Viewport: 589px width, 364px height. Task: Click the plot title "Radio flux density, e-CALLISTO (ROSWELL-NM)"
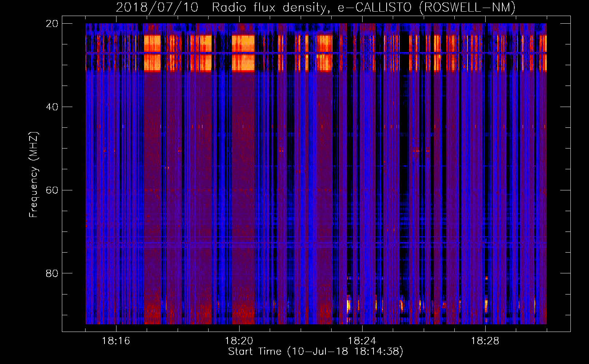click(364, 7)
